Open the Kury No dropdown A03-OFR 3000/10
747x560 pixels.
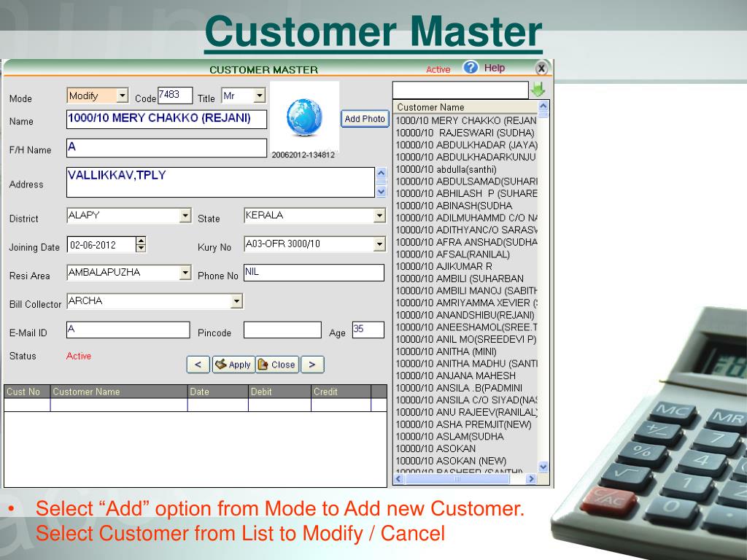pos(379,244)
